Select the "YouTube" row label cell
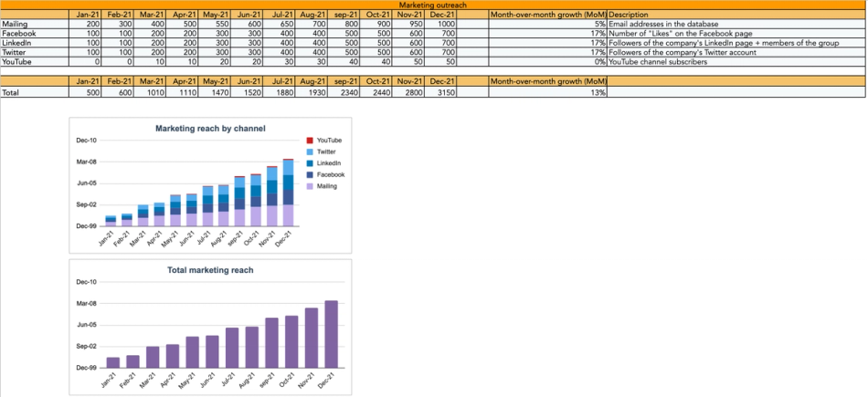Image resolution: width=868 pixels, height=397 pixels. coord(35,62)
